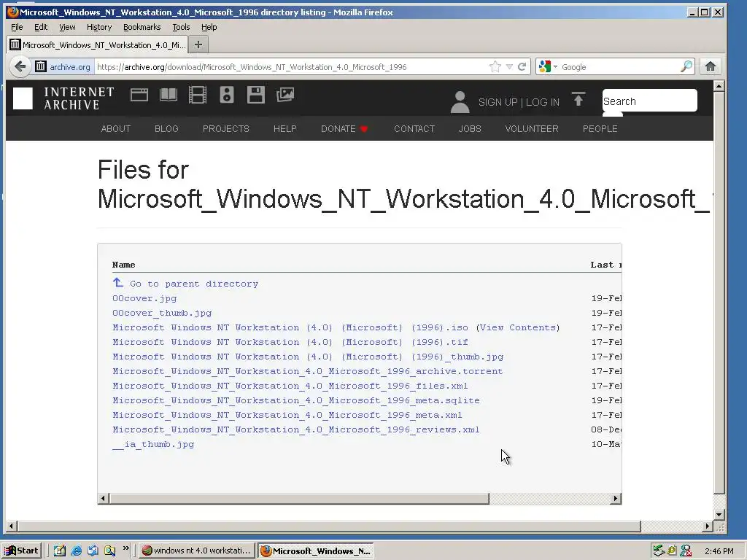Reload the page with the refresh icon
This screenshot has width=747, height=560.
pos(522,66)
